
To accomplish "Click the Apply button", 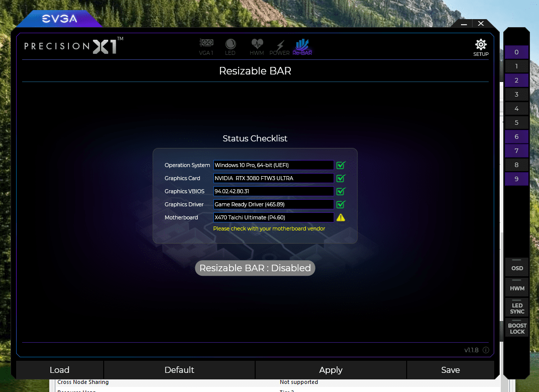I will (x=331, y=370).
